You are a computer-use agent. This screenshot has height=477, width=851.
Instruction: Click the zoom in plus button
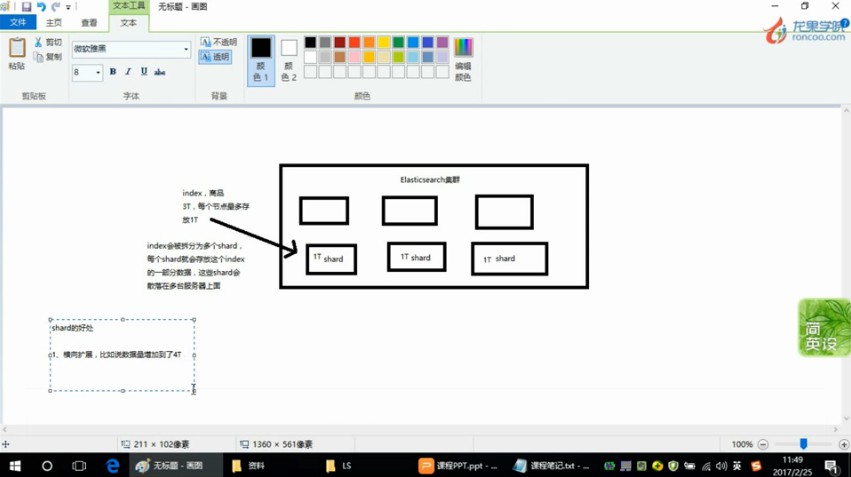[x=844, y=444]
